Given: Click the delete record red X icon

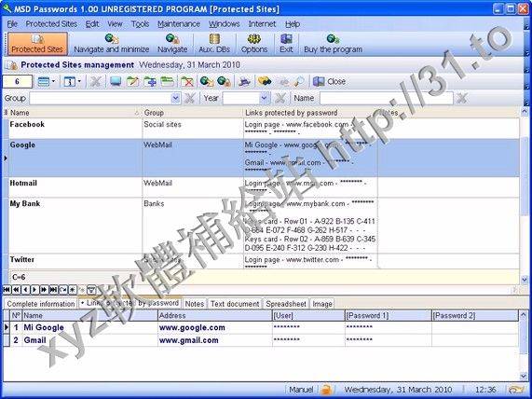Looking at the screenshot, I should click(x=187, y=81).
